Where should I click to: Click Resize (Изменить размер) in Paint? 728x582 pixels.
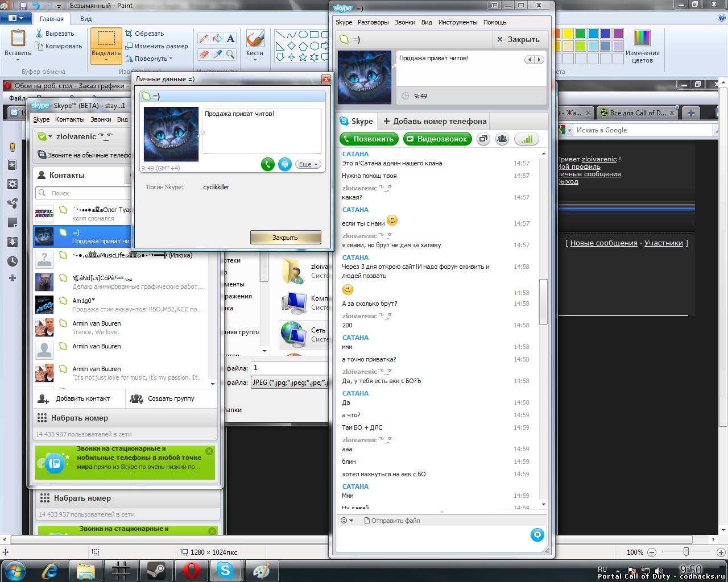click(x=156, y=46)
